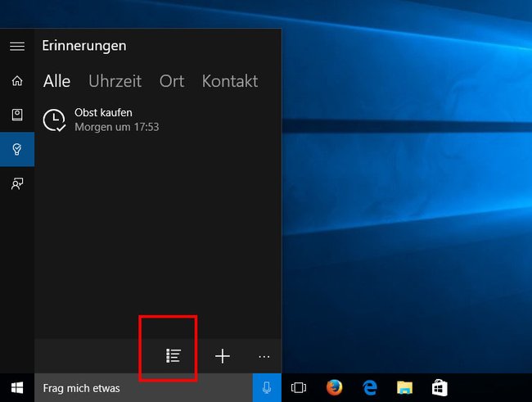Activate the Cortana microphone
This screenshot has width=532, height=402.
pyautogui.click(x=267, y=388)
